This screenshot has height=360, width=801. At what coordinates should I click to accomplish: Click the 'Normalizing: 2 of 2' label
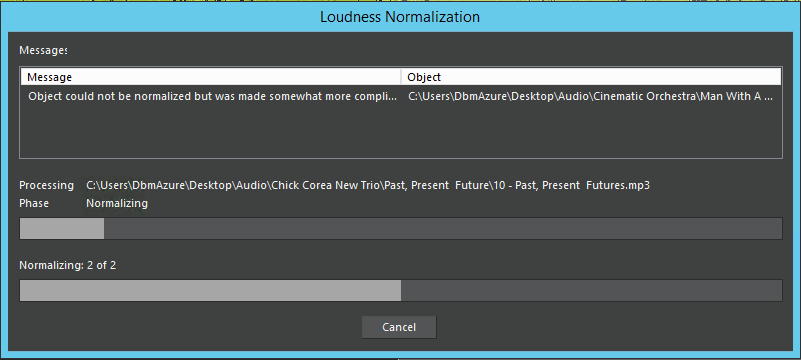tap(67, 266)
